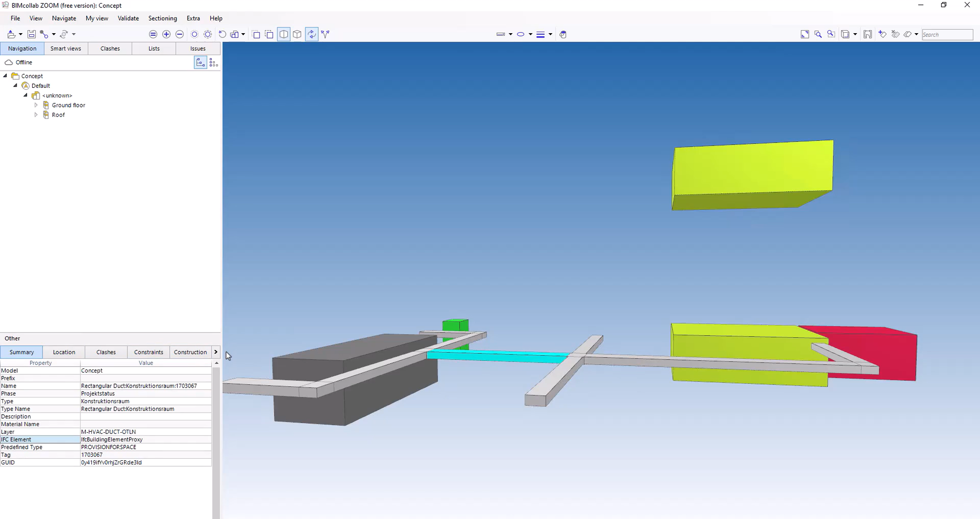Expand the Roof tree node
Viewport: 980px width, 519px height.
36,115
